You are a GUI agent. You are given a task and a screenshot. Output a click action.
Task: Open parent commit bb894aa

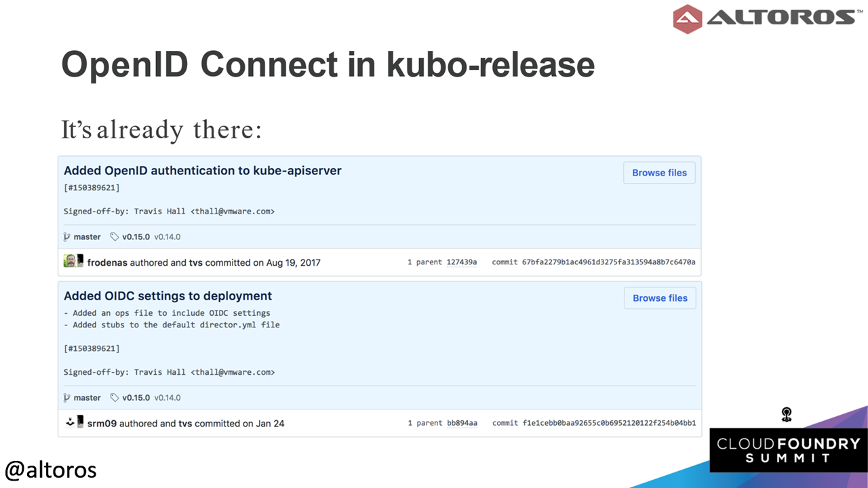coord(462,424)
